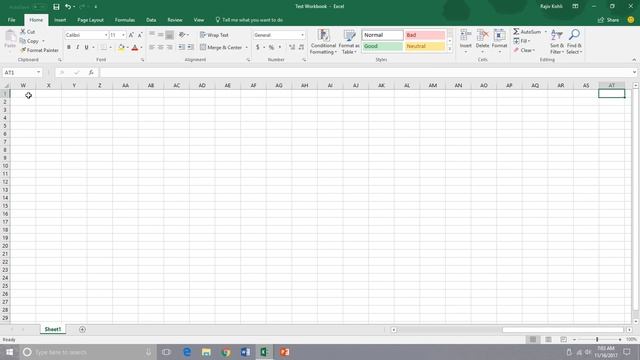The image size is (640, 360).
Task: Apply the Normal cell style
Action: [x=382, y=35]
